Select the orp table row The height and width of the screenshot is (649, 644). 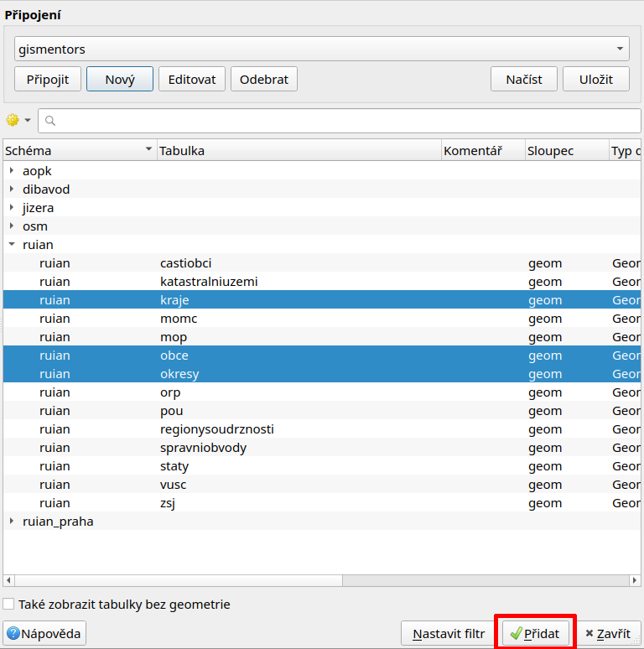(x=322, y=392)
